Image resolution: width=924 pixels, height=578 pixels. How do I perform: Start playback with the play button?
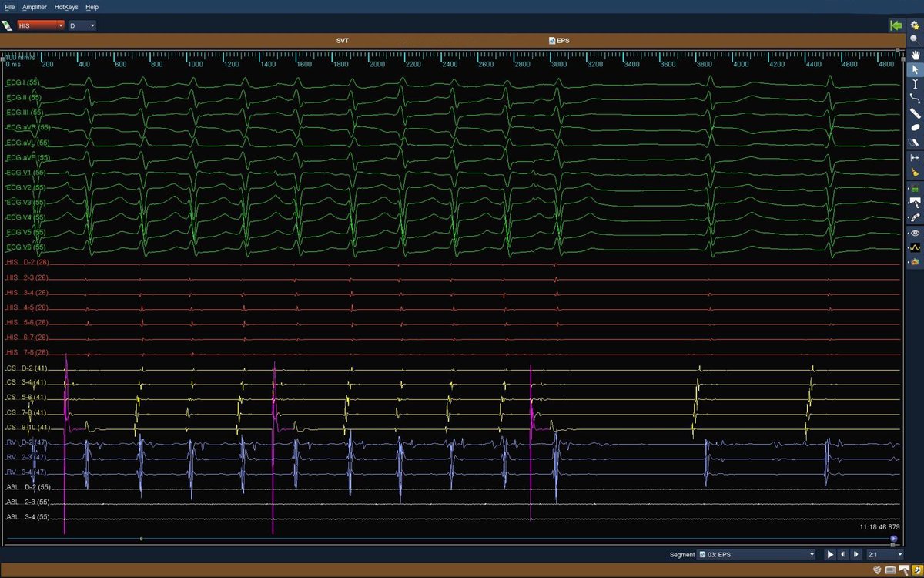[830, 554]
